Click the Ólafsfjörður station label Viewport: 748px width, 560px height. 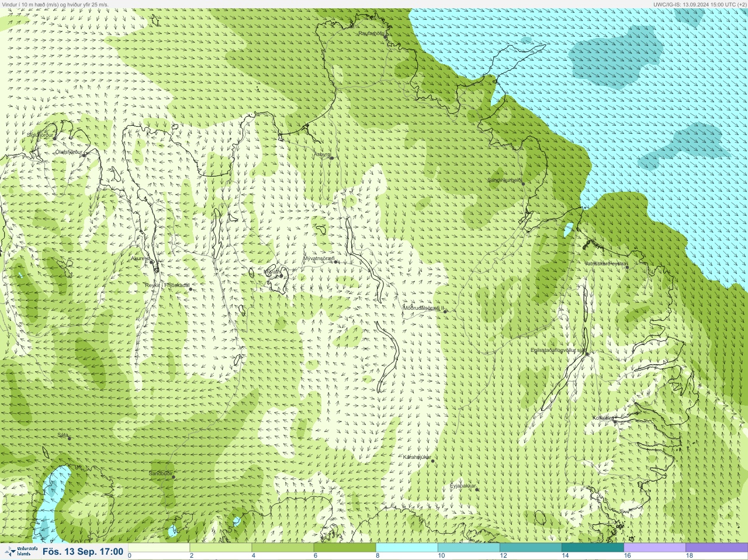tap(68, 152)
